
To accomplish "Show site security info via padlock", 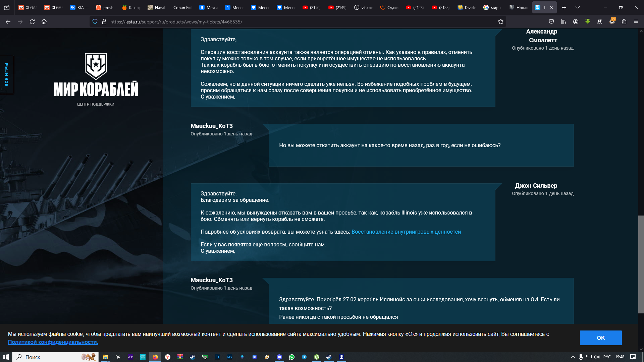I will pos(104,22).
